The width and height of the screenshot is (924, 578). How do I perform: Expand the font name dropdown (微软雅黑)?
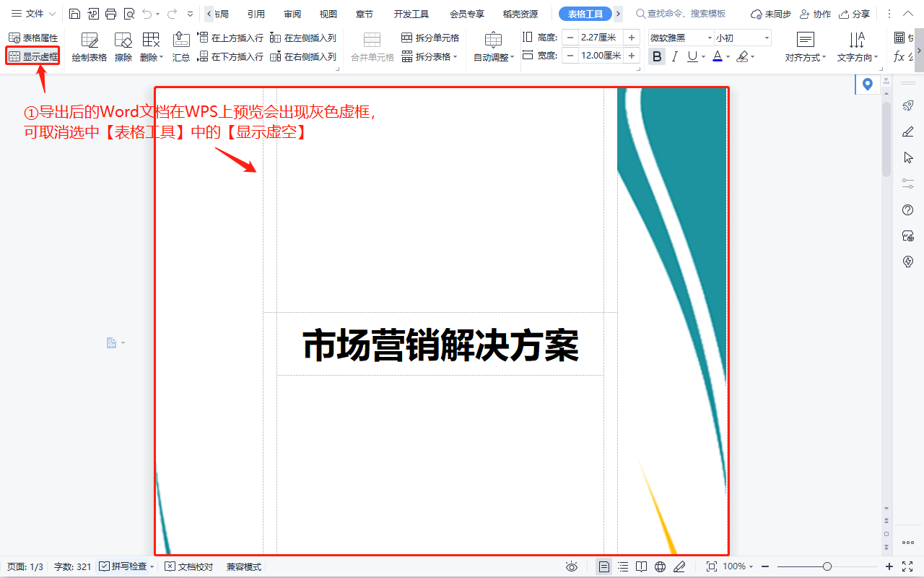tap(710, 38)
